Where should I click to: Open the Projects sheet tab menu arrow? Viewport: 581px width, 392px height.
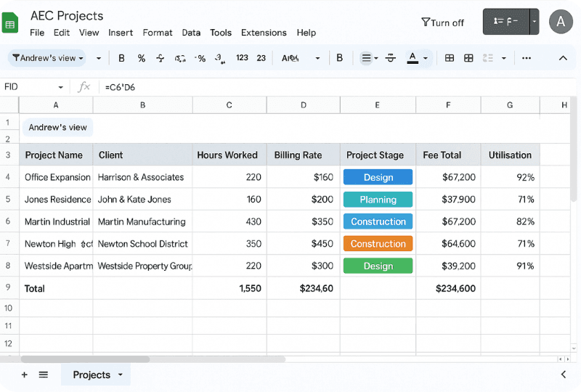120,375
